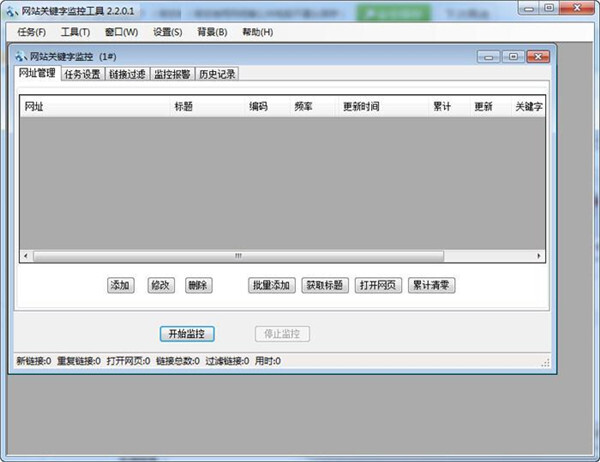
Task: Sort by the 关键字 column header
Action: (x=528, y=106)
